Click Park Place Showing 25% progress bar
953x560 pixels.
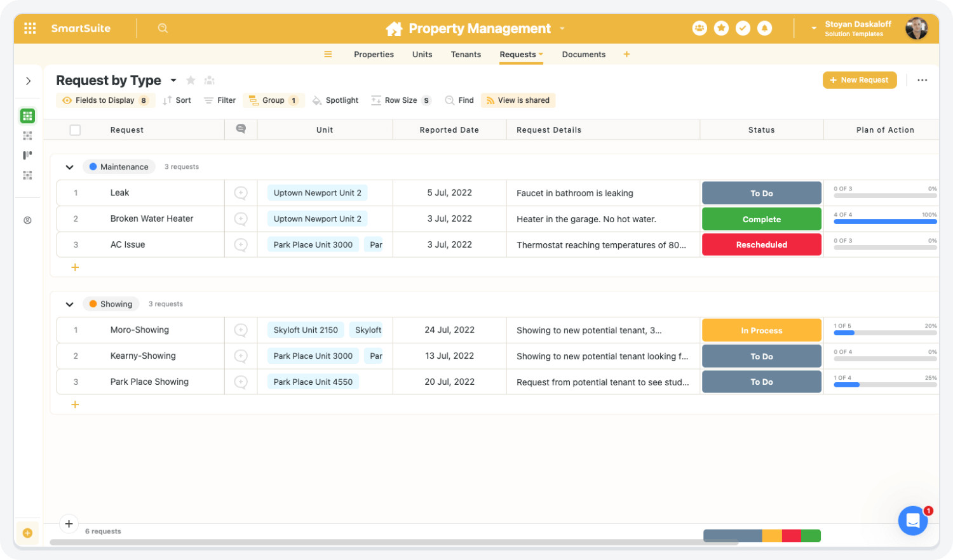click(885, 385)
